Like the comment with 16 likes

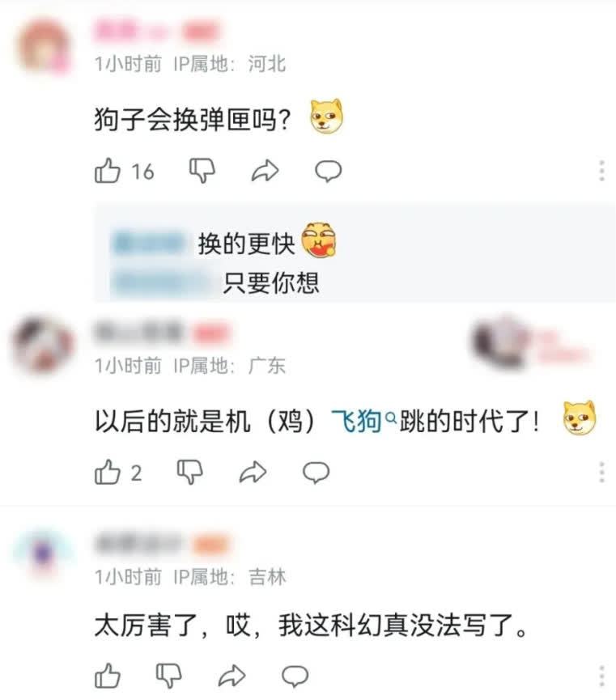[x=107, y=171]
